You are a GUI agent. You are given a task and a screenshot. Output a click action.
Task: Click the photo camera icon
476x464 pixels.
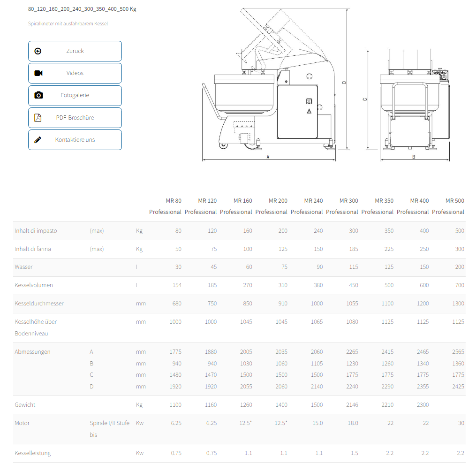[38, 95]
